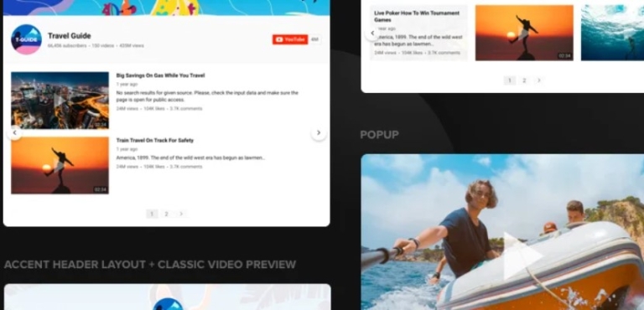Go to previous slide with left arrow in Travel Guide gallery
The image size is (644, 310).
coord(15,132)
